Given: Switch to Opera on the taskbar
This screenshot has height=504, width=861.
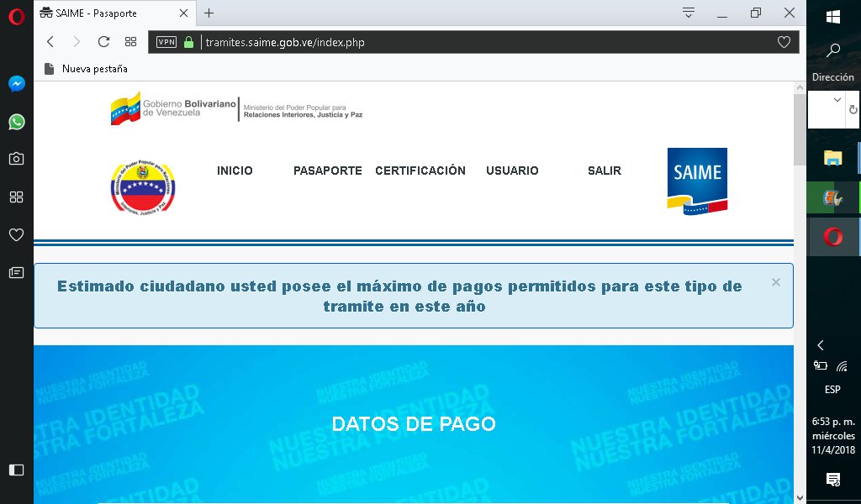Looking at the screenshot, I should point(833,237).
